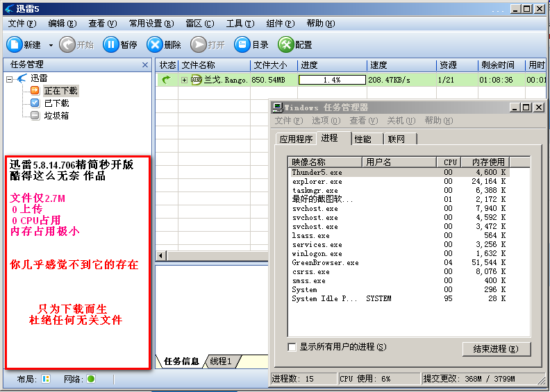This screenshot has height=392, width=550.
Task: Open the 组件(P) menu
Action: 281,24
